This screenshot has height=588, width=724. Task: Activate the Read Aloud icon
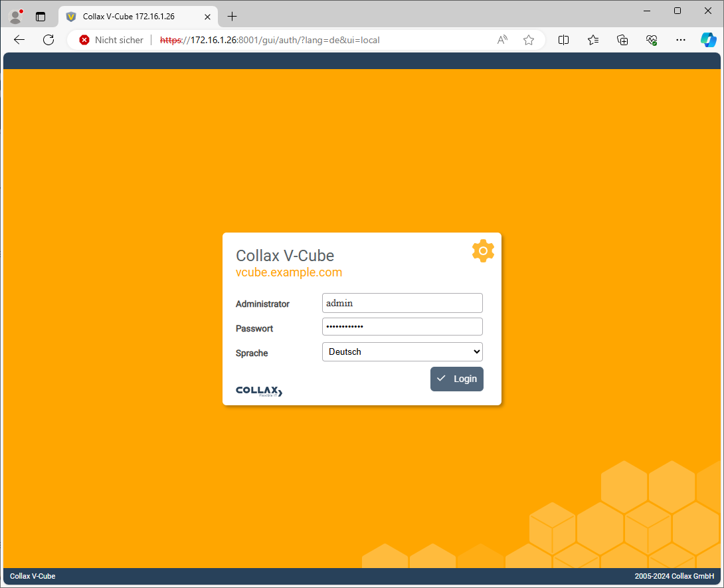pos(502,40)
